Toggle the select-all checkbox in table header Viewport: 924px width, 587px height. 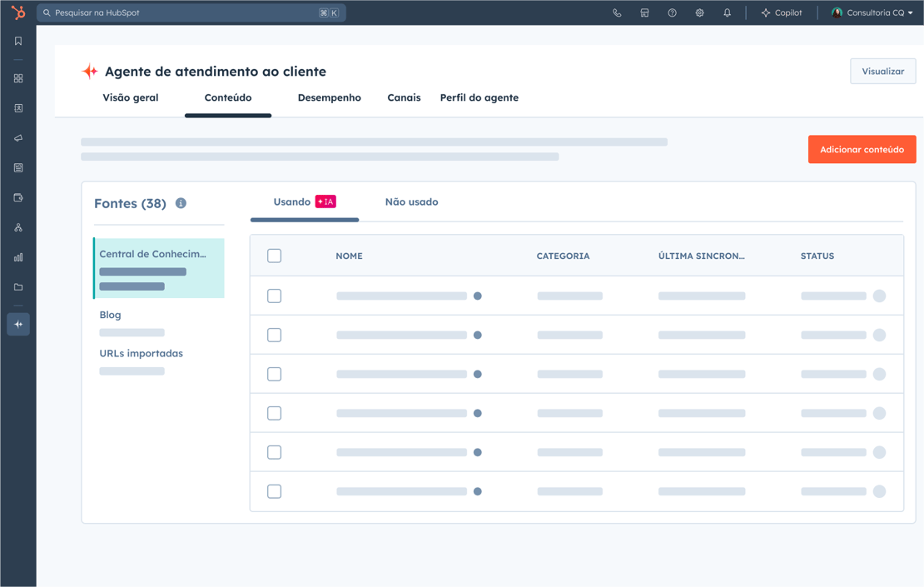click(274, 256)
